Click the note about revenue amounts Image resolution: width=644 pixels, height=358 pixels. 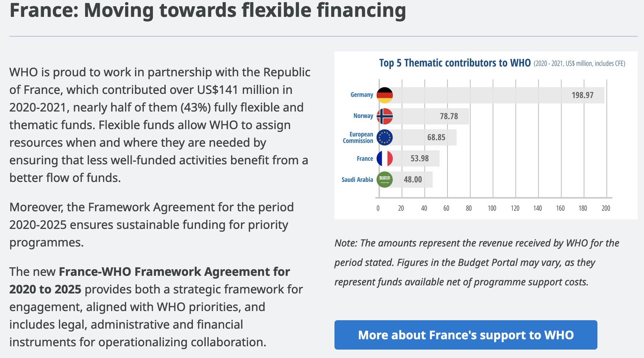pyautogui.click(x=477, y=263)
